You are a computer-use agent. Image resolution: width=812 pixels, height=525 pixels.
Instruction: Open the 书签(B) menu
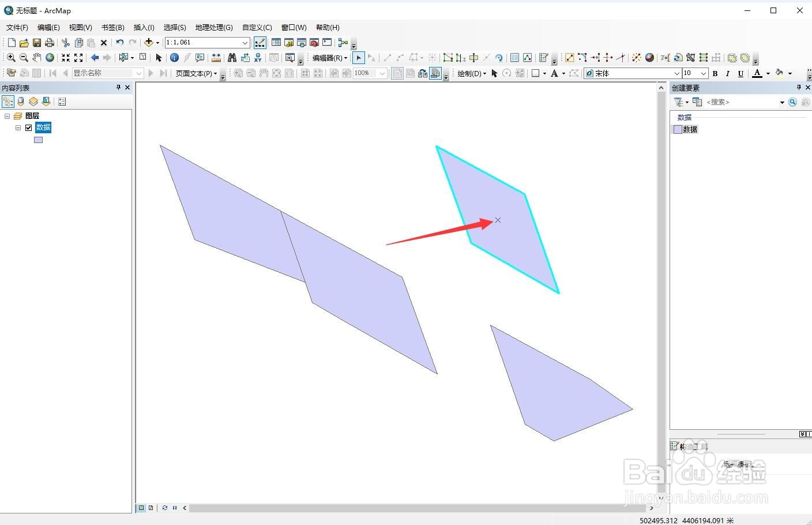tap(112, 27)
